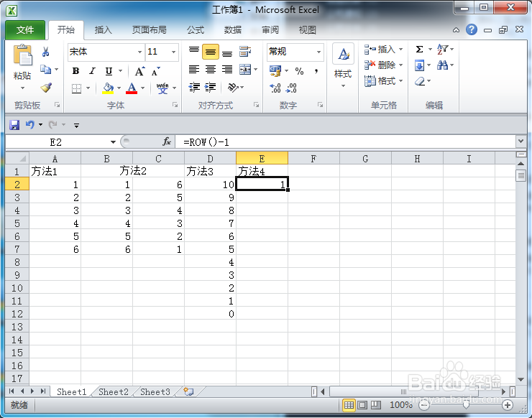Click the Copy icon in clipboard group
This screenshot has width=532, height=418.
[x=45, y=70]
